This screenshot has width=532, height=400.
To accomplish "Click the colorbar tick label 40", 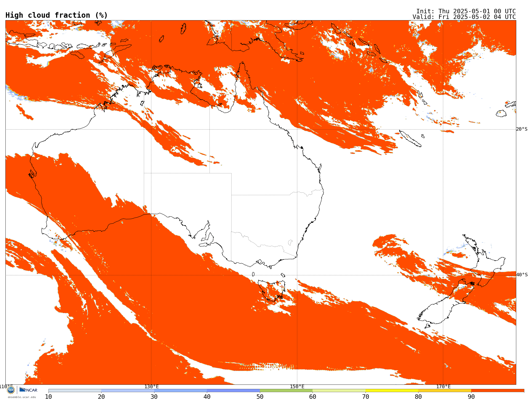I will (x=207, y=397).
